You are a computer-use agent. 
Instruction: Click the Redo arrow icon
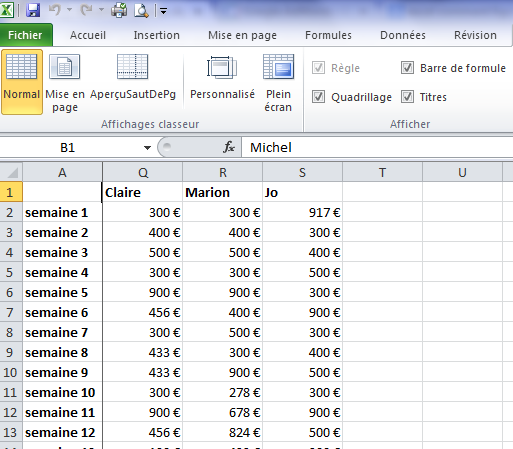click(x=87, y=10)
